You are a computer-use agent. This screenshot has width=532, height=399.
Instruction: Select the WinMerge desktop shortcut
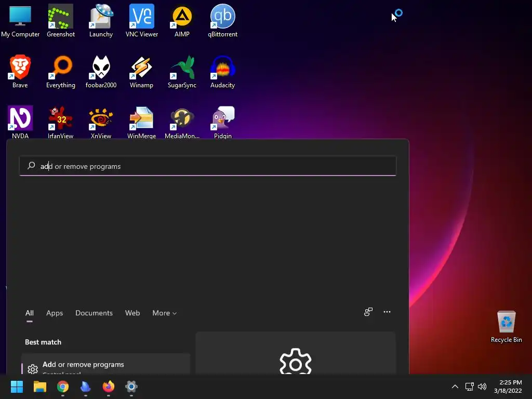pos(141,122)
